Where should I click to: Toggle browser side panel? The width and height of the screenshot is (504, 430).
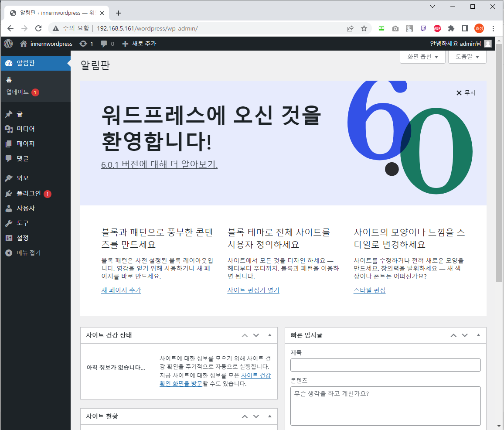pos(465,28)
